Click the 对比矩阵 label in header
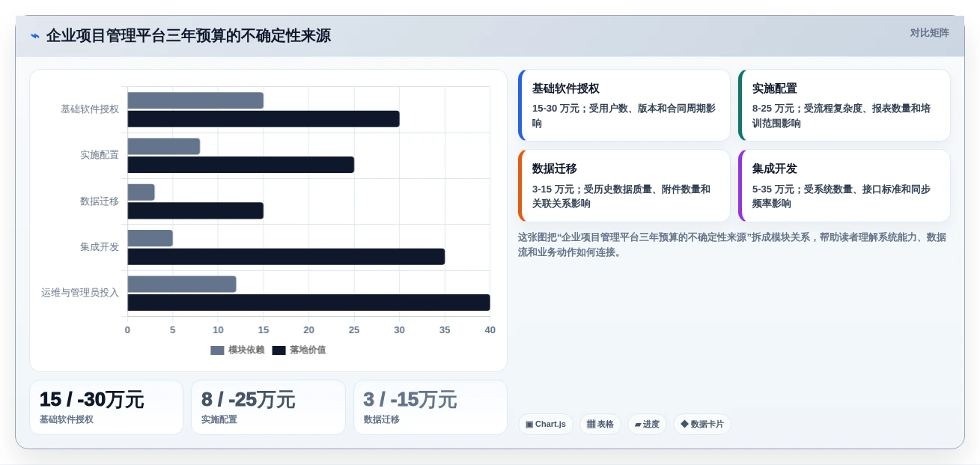The width and height of the screenshot is (980, 465). (929, 33)
